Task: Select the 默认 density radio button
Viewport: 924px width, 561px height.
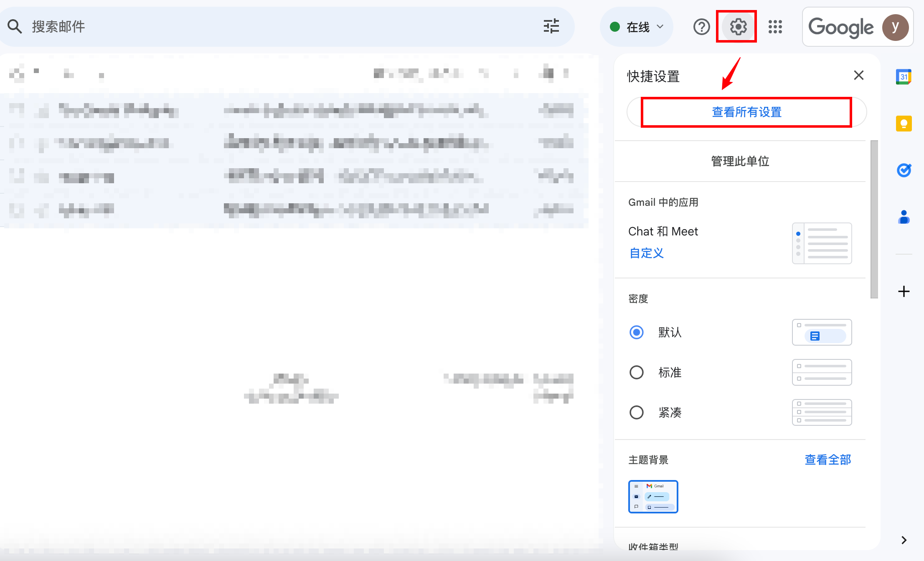Action: point(636,332)
